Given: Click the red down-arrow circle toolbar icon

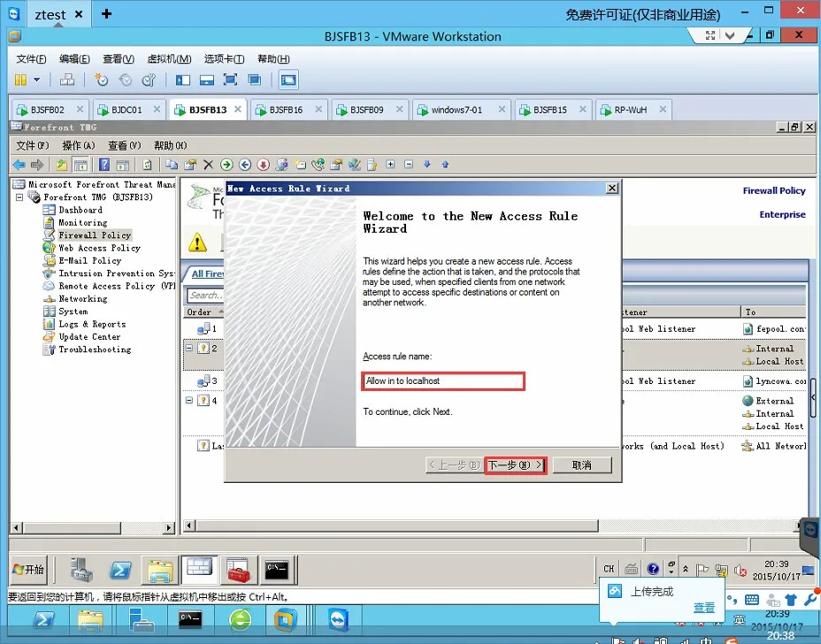Looking at the screenshot, I should pos(264,165).
